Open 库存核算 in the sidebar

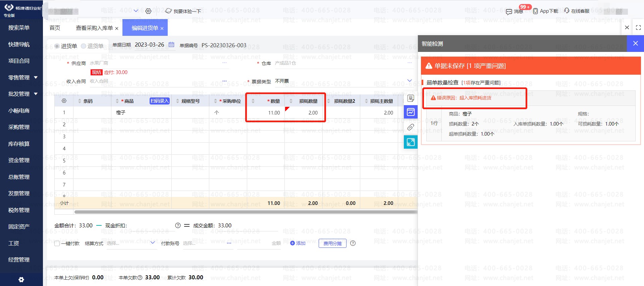click(19, 144)
